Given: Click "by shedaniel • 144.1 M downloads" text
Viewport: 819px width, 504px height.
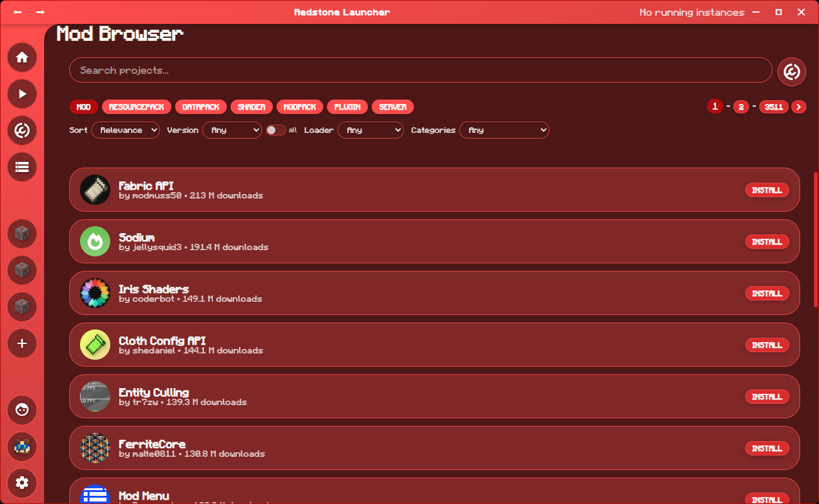Looking at the screenshot, I should click(192, 351).
